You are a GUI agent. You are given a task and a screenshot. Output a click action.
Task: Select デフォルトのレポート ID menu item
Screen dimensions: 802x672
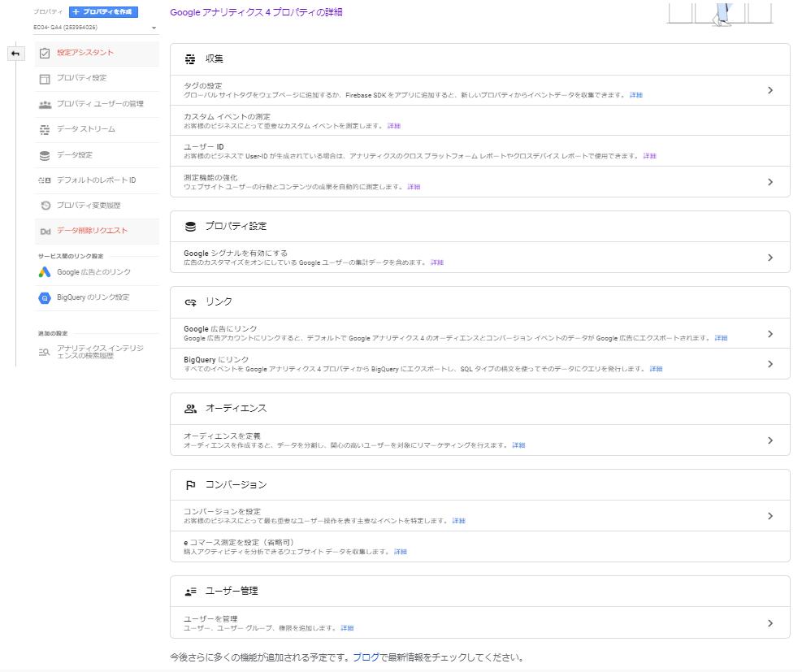point(96,180)
